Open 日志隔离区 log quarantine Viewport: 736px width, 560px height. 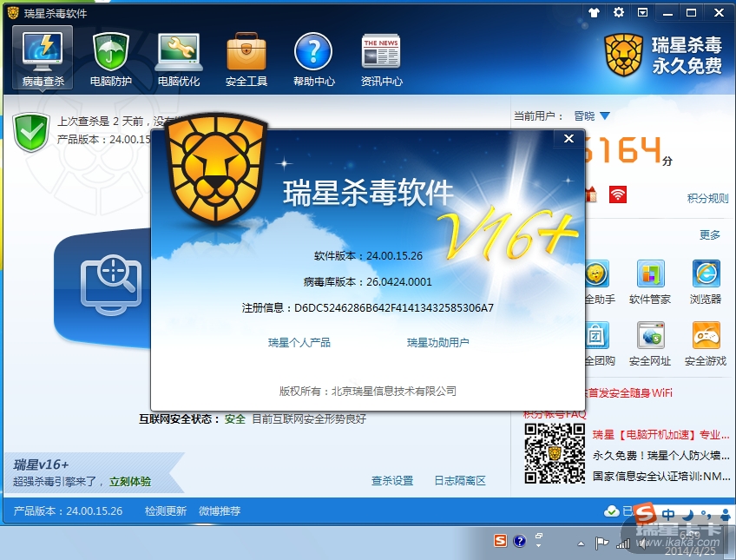[459, 481]
